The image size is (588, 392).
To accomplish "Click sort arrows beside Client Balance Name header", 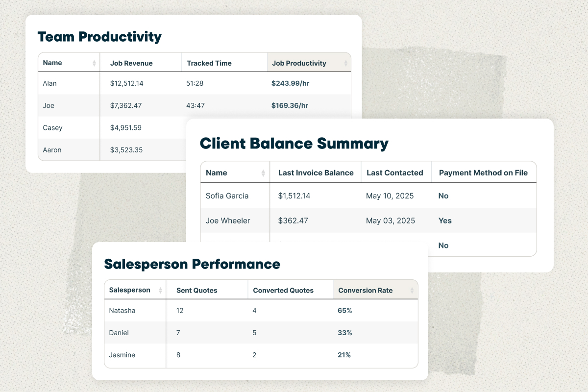I will click(263, 173).
